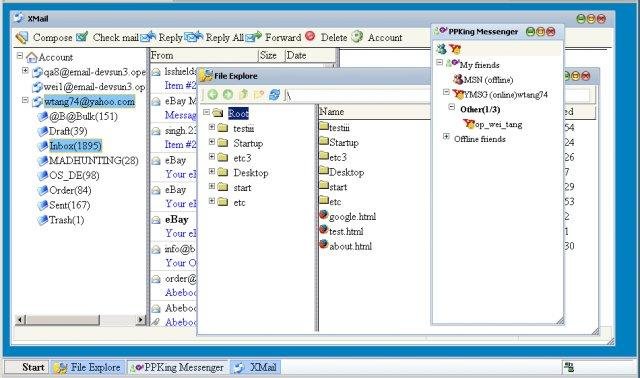
Task: Click the Draft(39) folder icon
Action: (42, 131)
